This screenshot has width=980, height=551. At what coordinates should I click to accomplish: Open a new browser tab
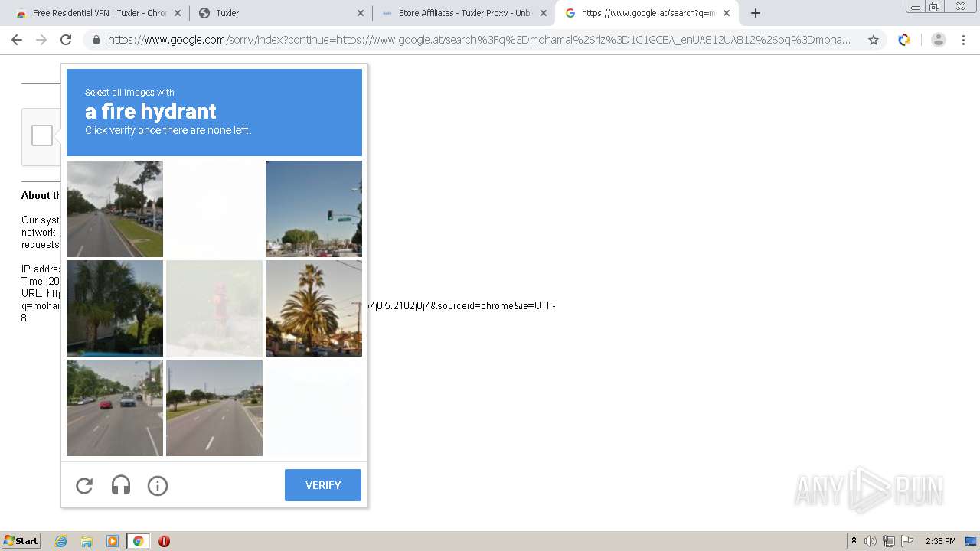[756, 13]
